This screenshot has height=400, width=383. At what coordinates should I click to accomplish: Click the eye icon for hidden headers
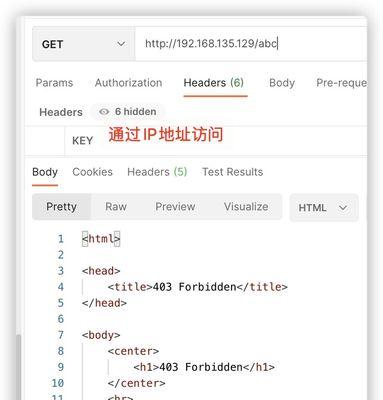tap(104, 112)
